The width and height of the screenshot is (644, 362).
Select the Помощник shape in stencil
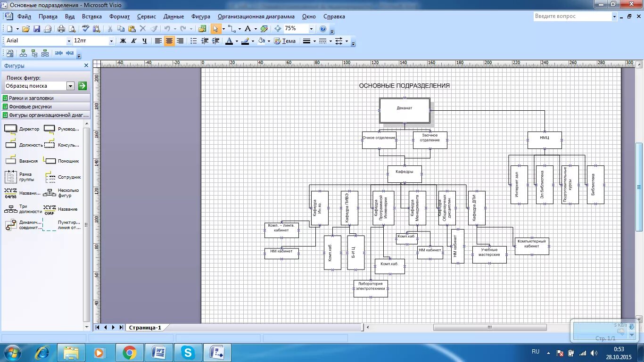point(61,161)
